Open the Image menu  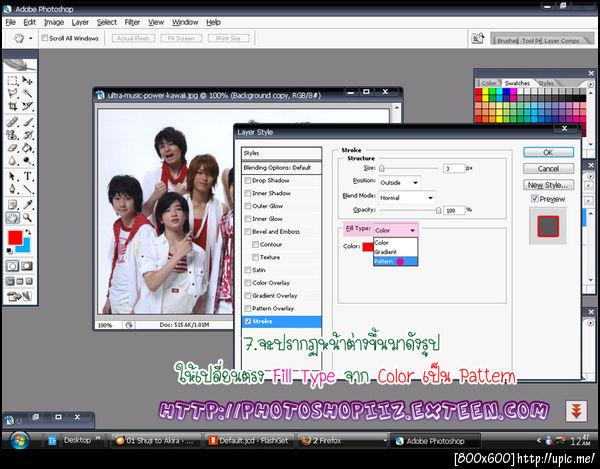click(54, 22)
